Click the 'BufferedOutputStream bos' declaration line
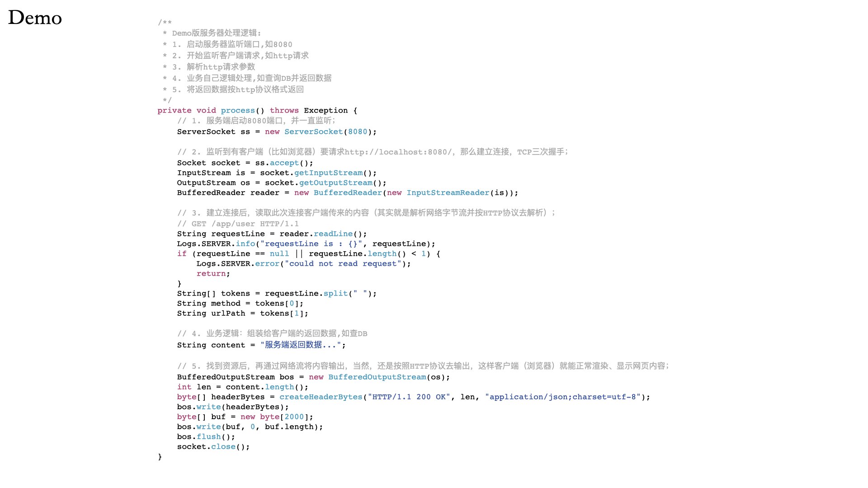This screenshot has width=868, height=488. 313,377
